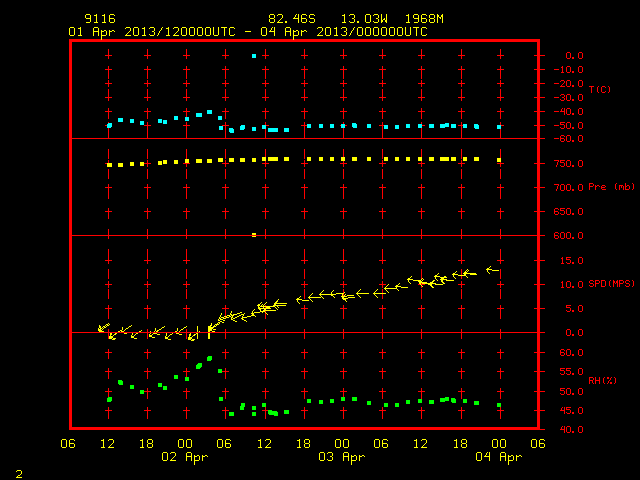The height and width of the screenshot is (480, 640).
Task: Click the T(C) axis label
Action: tap(600, 89)
